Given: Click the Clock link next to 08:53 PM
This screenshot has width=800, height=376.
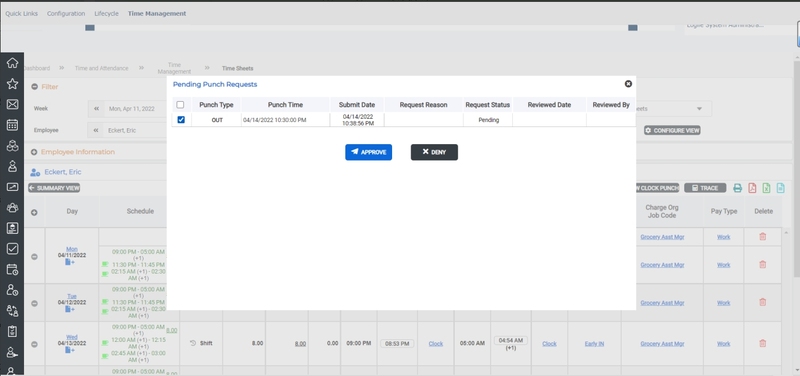Looking at the screenshot, I should point(436,343).
